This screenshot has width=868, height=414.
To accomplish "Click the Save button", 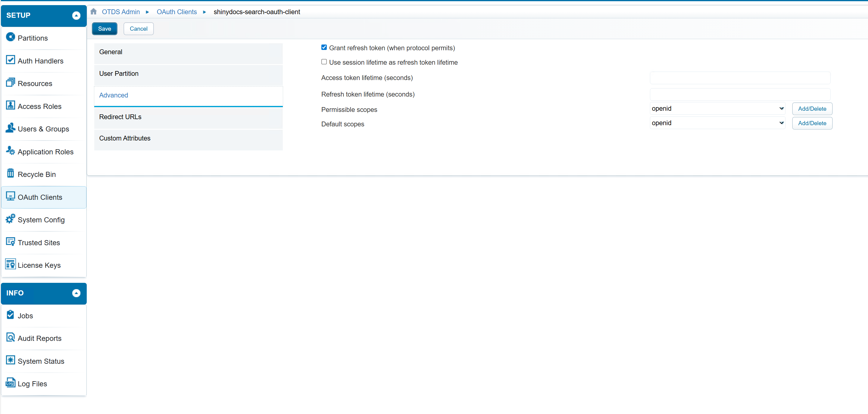I will coord(105,29).
